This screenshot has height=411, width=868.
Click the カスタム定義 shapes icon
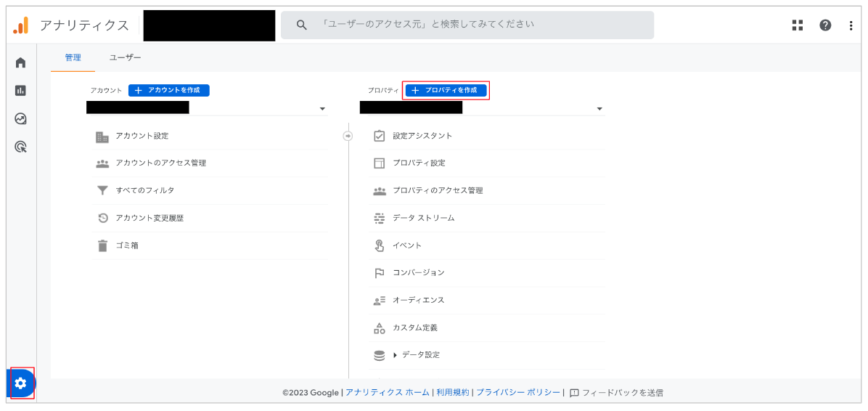[379, 328]
